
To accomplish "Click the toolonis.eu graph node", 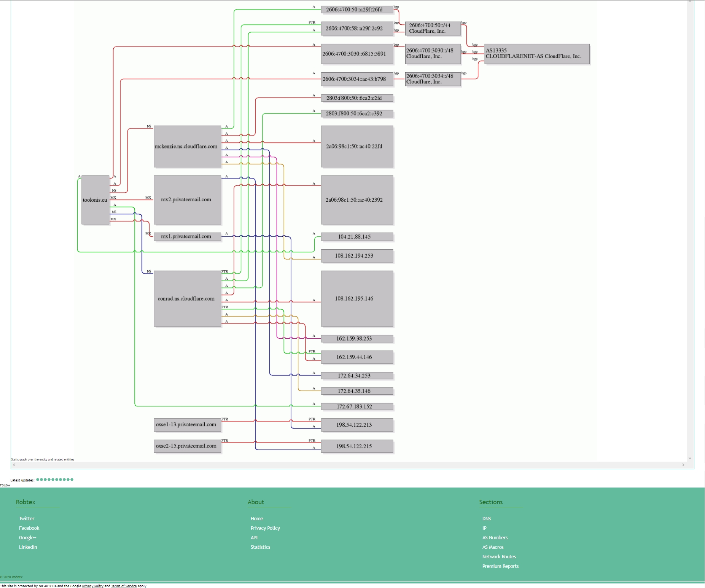I will (x=95, y=200).
